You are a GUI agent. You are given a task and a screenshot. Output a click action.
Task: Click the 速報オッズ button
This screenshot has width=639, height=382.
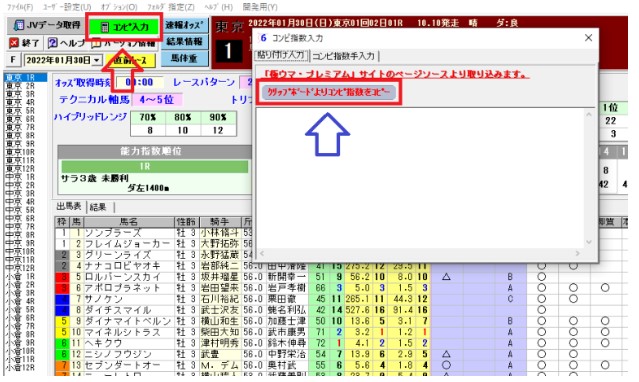(x=184, y=25)
